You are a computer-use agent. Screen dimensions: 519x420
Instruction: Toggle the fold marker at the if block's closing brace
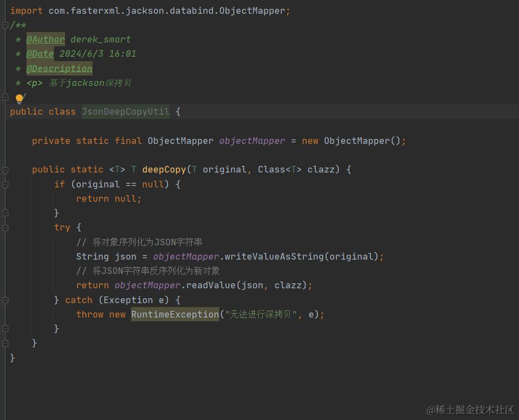pyautogui.click(x=5, y=213)
